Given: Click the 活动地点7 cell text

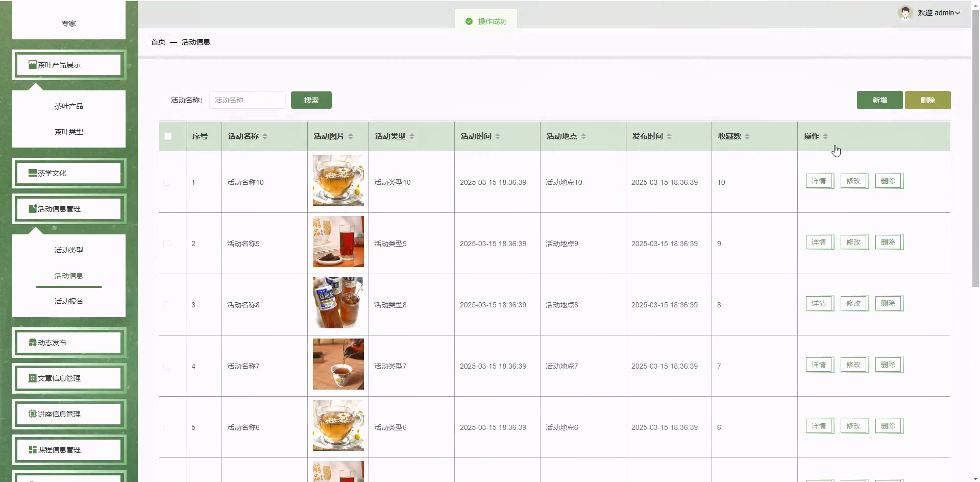Looking at the screenshot, I should 562,366.
